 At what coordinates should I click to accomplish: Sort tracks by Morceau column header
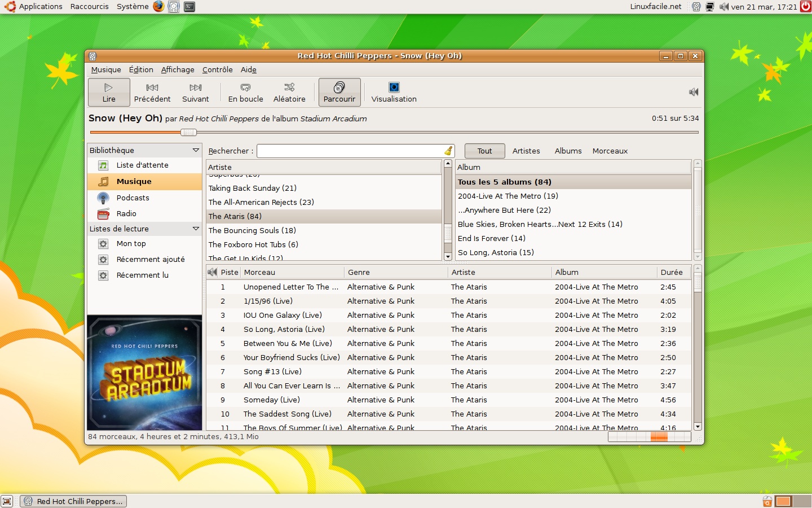[x=293, y=272]
